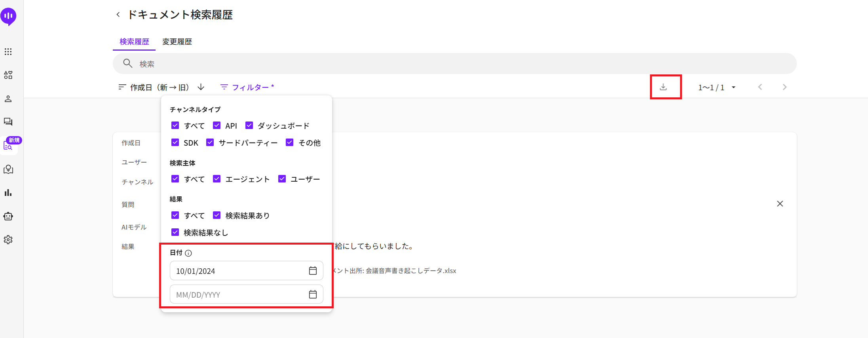Open the statistics bar chart icon
The image size is (868, 338).
[8, 193]
